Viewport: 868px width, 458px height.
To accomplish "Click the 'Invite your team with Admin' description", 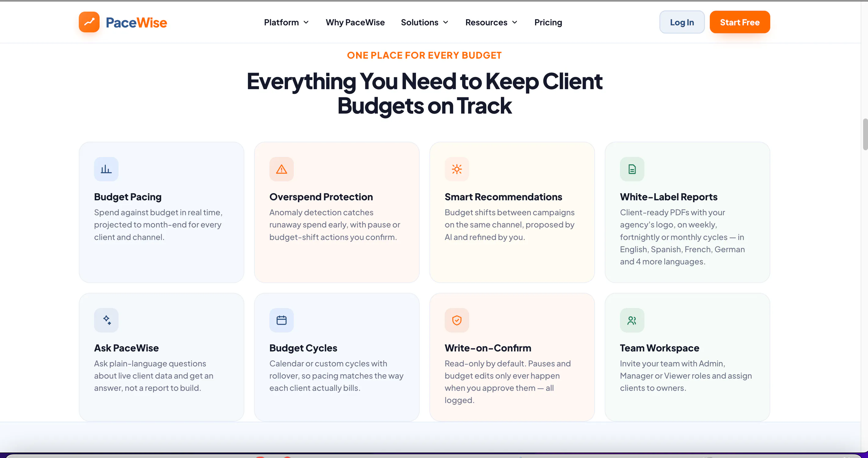I will pos(686,376).
